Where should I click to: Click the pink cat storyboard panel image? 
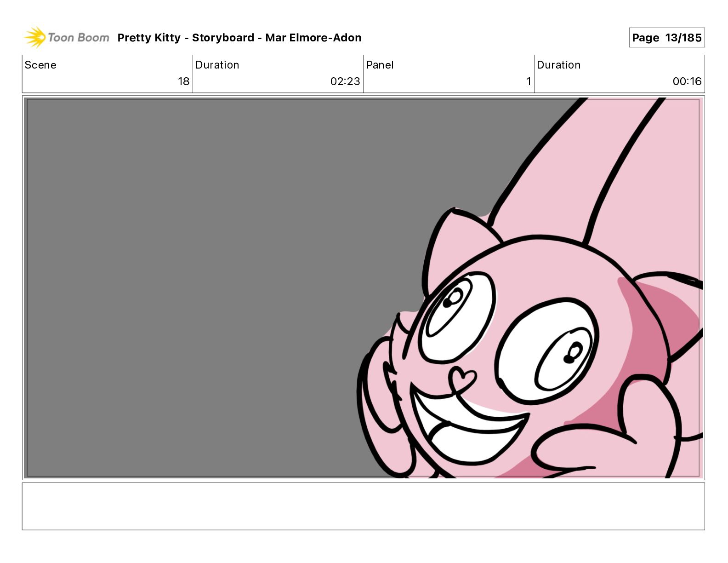(364, 288)
